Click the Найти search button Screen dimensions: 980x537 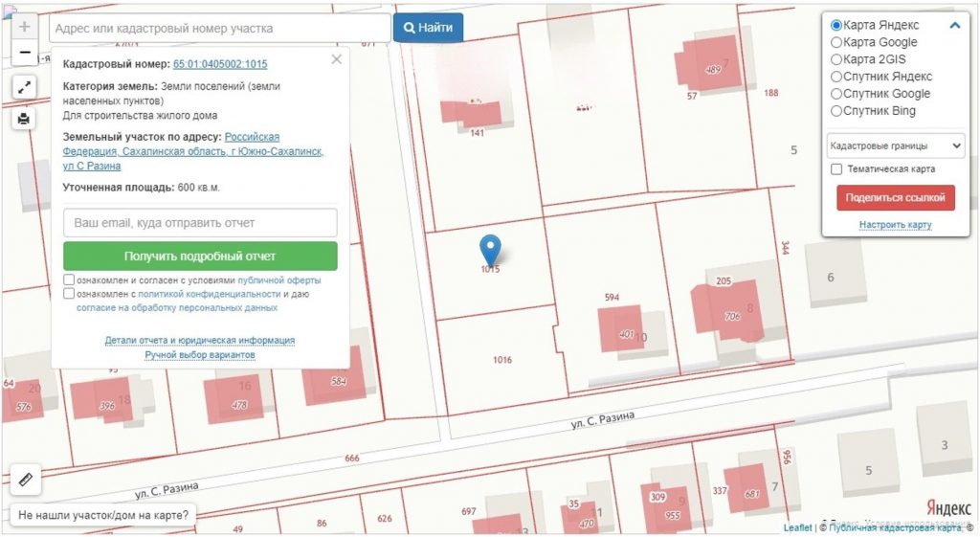point(428,28)
